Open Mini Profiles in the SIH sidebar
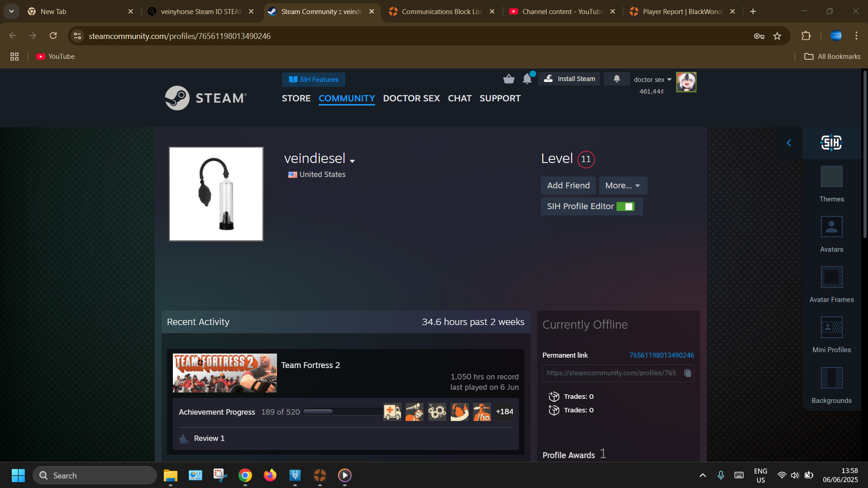The image size is (868, 488). point(831,335)
